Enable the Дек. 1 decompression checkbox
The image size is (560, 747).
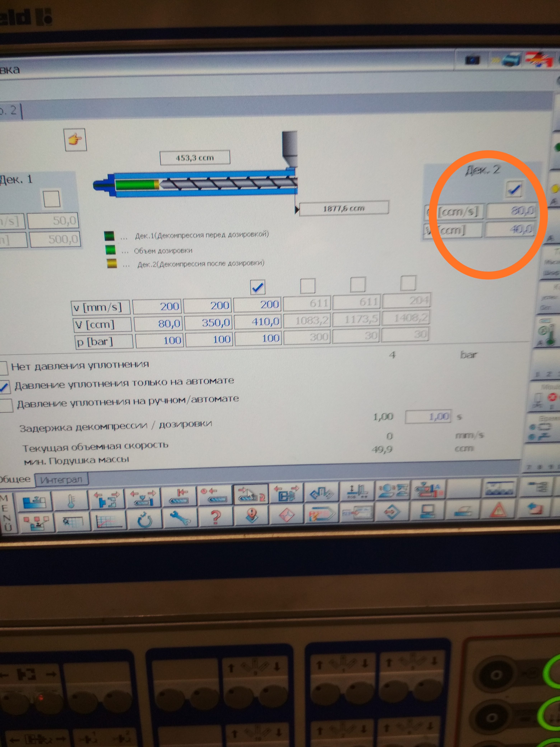(52, 199)
